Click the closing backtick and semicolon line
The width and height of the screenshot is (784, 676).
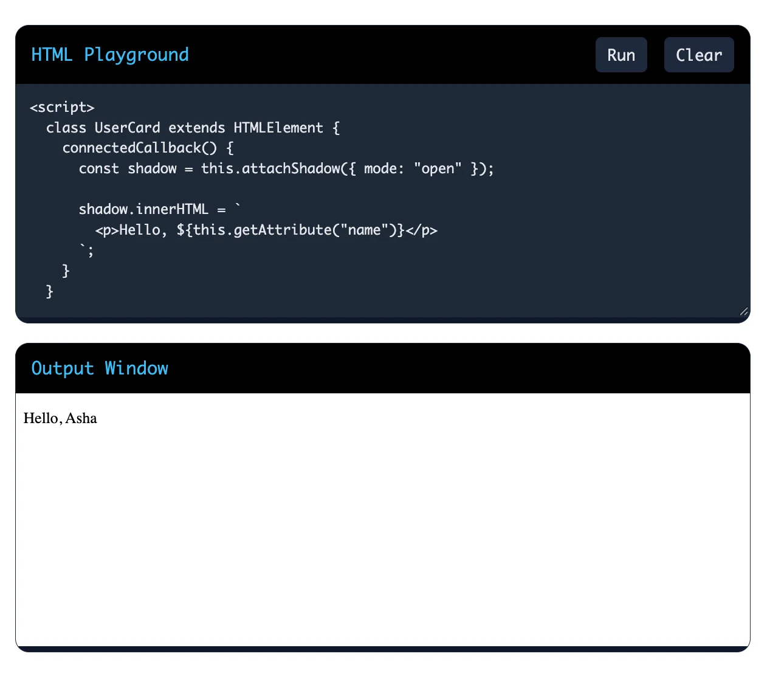point(87,250)
